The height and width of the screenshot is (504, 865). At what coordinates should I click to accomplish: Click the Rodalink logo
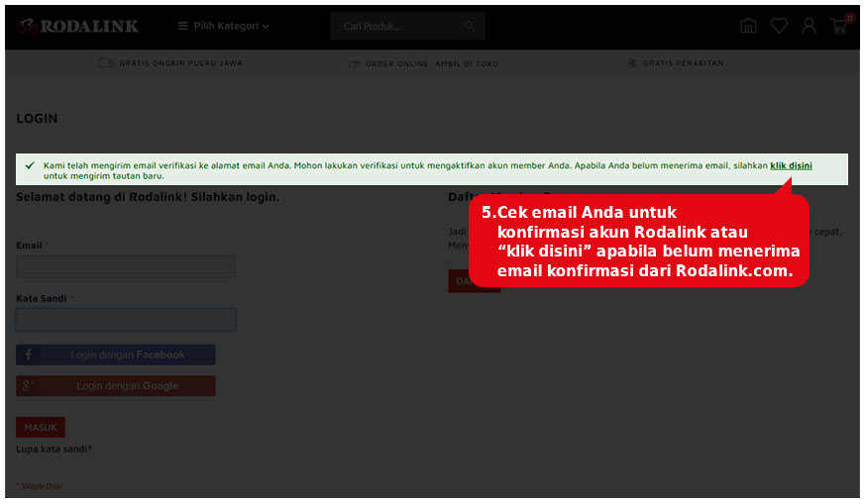click(x=77, y=26)
